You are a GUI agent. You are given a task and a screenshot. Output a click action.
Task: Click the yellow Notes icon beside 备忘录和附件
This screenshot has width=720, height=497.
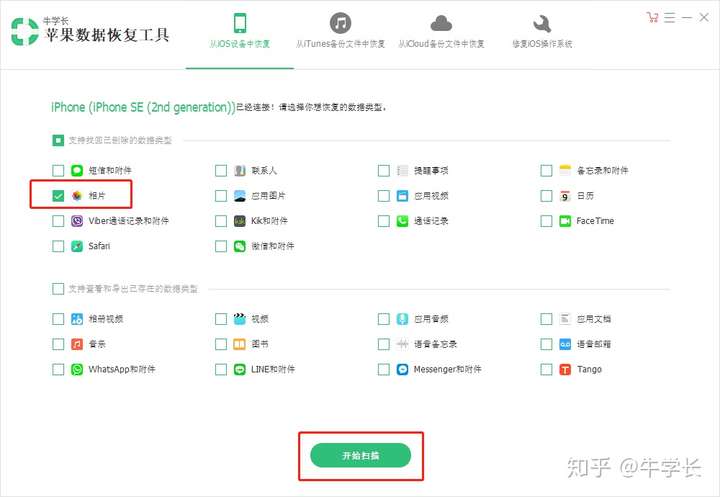click(565, 170)
